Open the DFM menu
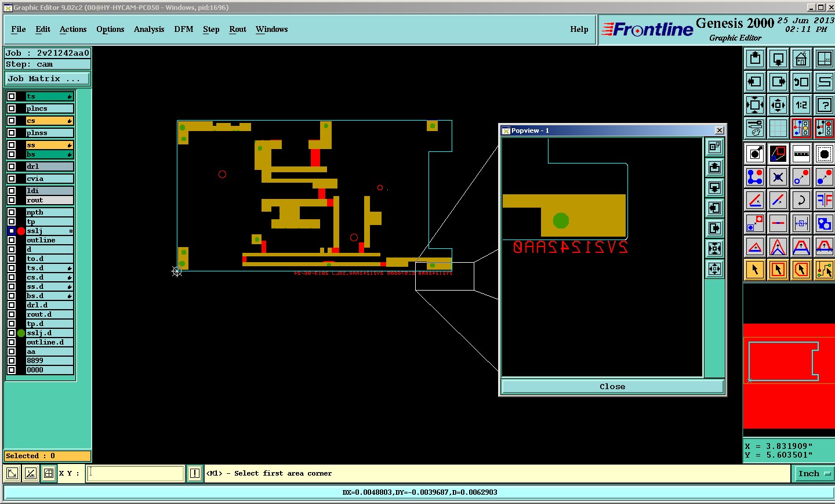 [x=184, y=29]
